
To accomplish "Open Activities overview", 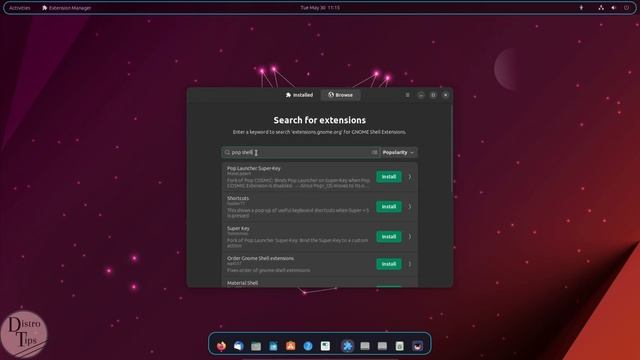I will pos(19,8).
